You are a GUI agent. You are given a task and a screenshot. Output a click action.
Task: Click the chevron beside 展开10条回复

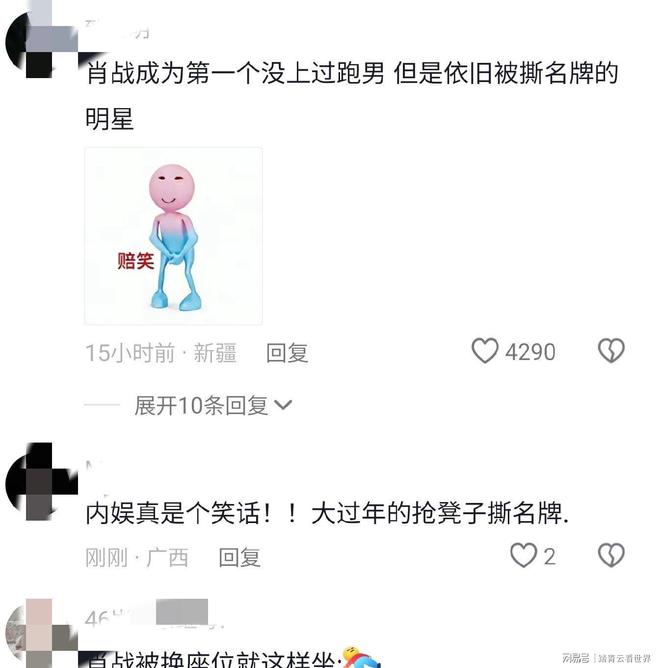coord(283,405)
